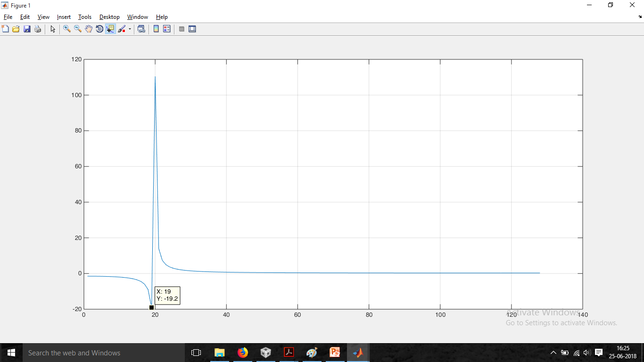Viewport: 644px width, 362px height.
Task: Click the black data cursor marker on the curve
Action: (x=151, y=307)
